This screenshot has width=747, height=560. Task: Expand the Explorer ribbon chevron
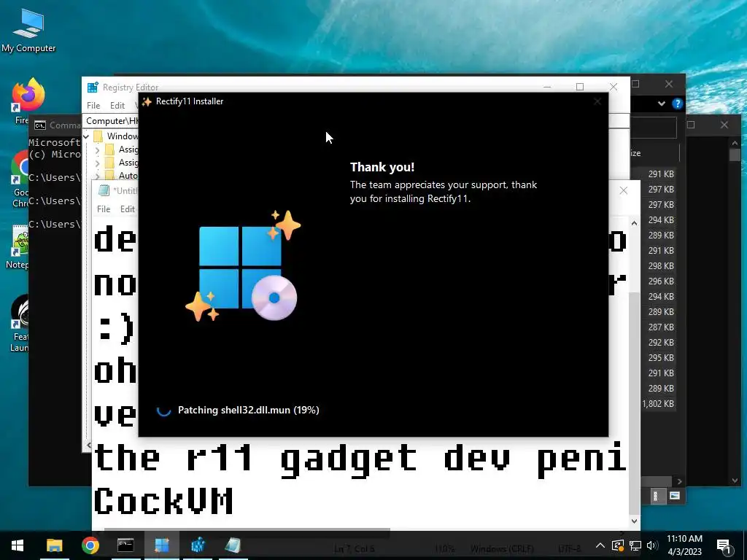tap(661, 104)
